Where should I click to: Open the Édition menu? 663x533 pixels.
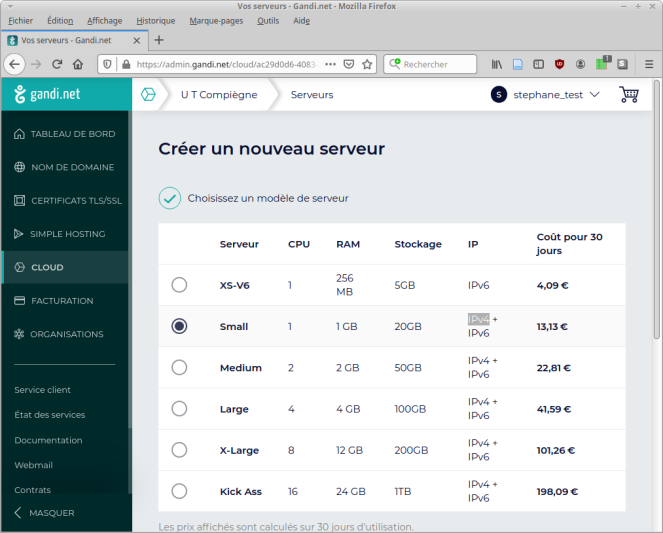60,21
